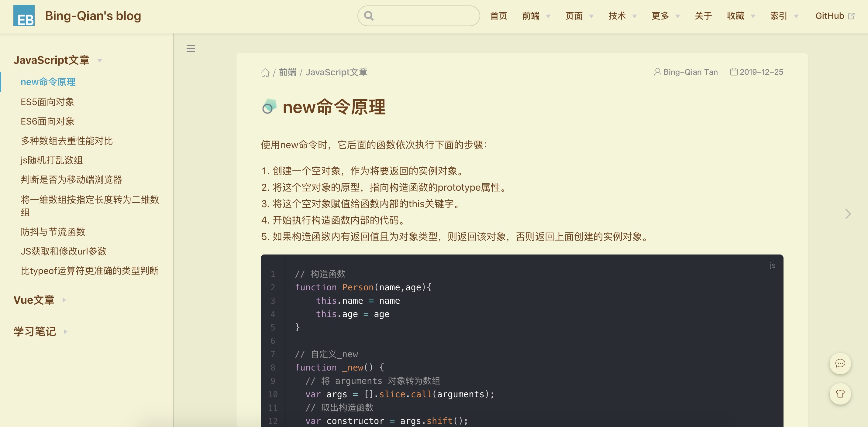This screenshot has height=427, width=868.
Task: Click the search magnifier icon
Action: coord(369,16)
